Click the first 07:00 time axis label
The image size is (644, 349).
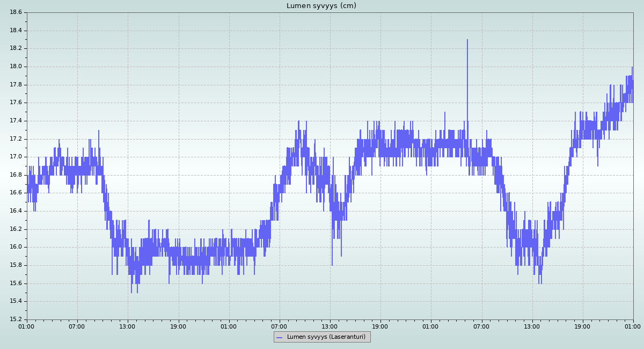coord(77,326)
